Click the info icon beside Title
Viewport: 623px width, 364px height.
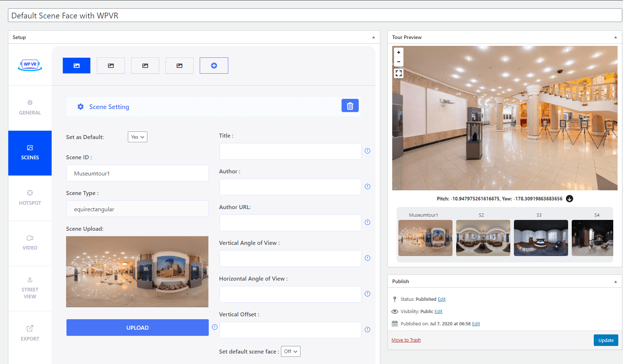367,151
